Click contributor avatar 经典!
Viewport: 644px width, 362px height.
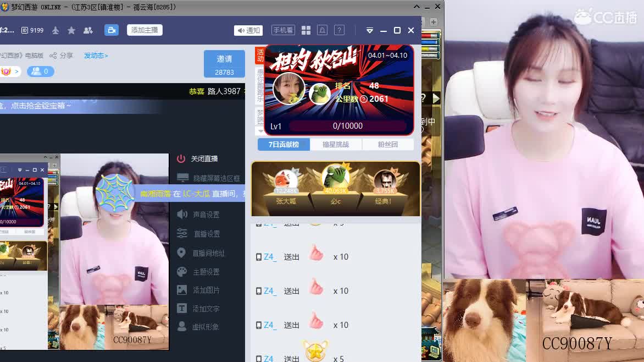(385, 179)
